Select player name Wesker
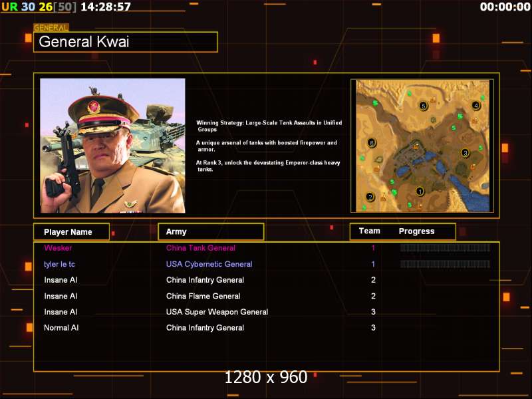The image size is (532, 399). click(58, 247)
